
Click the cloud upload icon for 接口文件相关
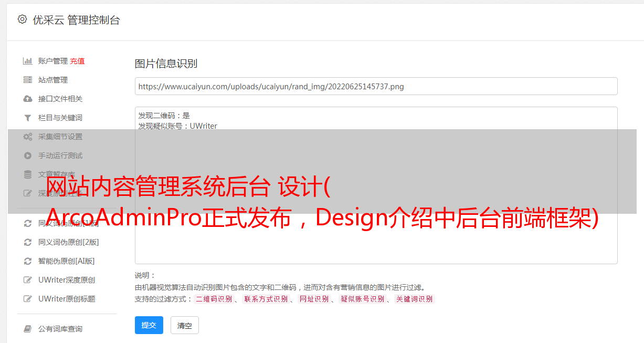pyautogui.click(x=28, y=99)
